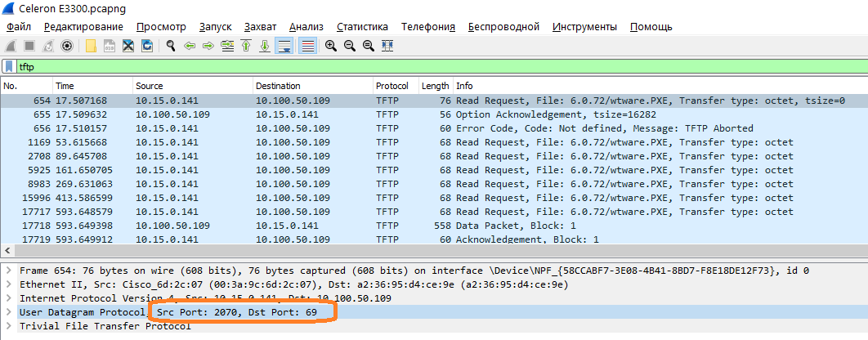
Task: Zoom in on packet list text
Action: [330, 46]
